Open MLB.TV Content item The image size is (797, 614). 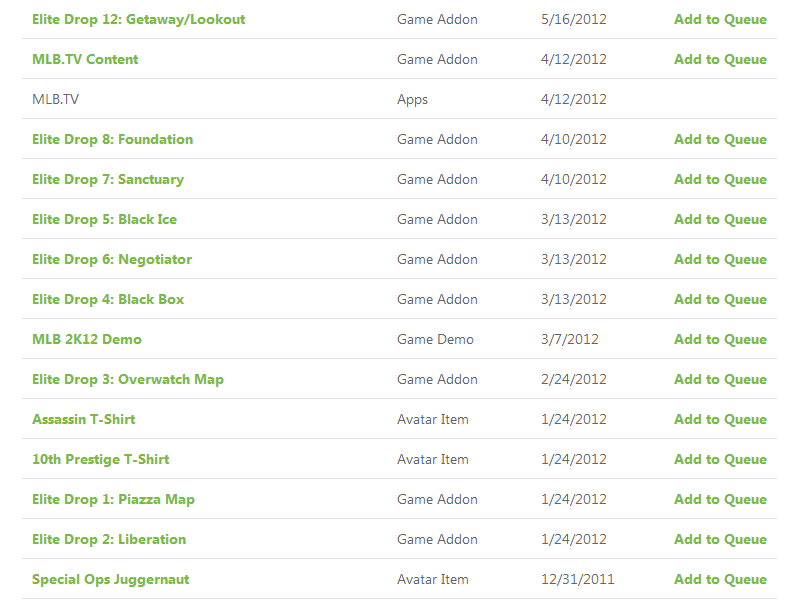click(x=85, y=59)
